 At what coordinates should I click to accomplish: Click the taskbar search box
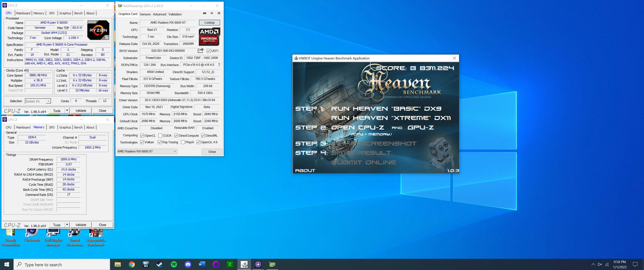[62, 265]
